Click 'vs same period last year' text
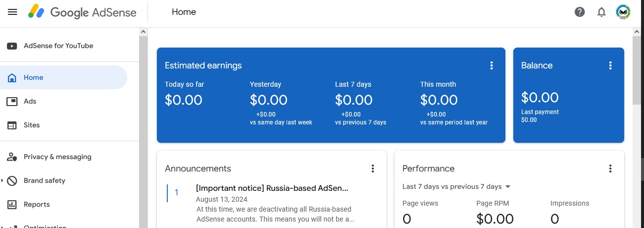Viewport: 644px width, 228px height. 454,122
